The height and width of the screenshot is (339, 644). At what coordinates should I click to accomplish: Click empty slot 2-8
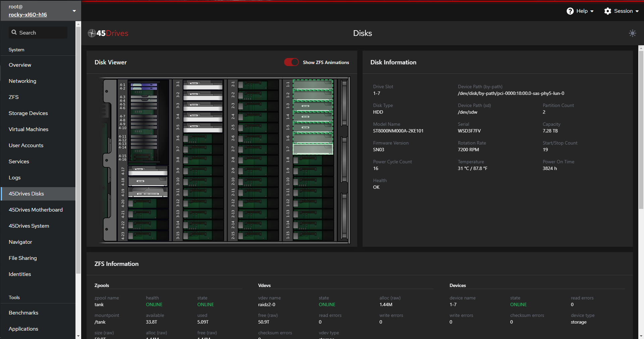coord(258,160)
